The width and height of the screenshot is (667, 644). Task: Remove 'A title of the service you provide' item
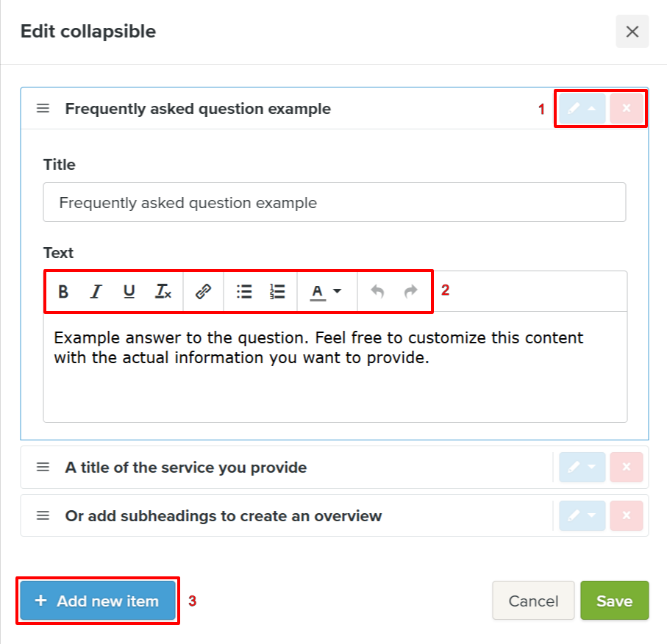click(x=627, y=468)
